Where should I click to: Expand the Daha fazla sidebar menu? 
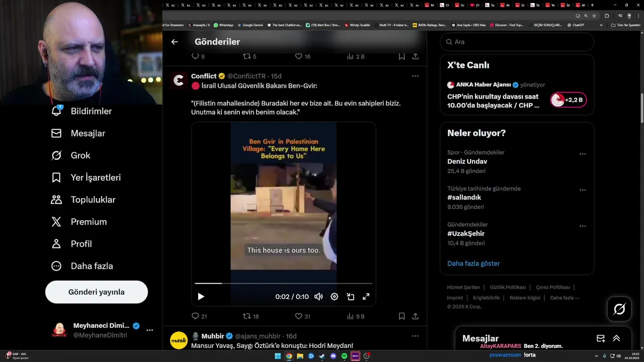[x=82, y=266]
